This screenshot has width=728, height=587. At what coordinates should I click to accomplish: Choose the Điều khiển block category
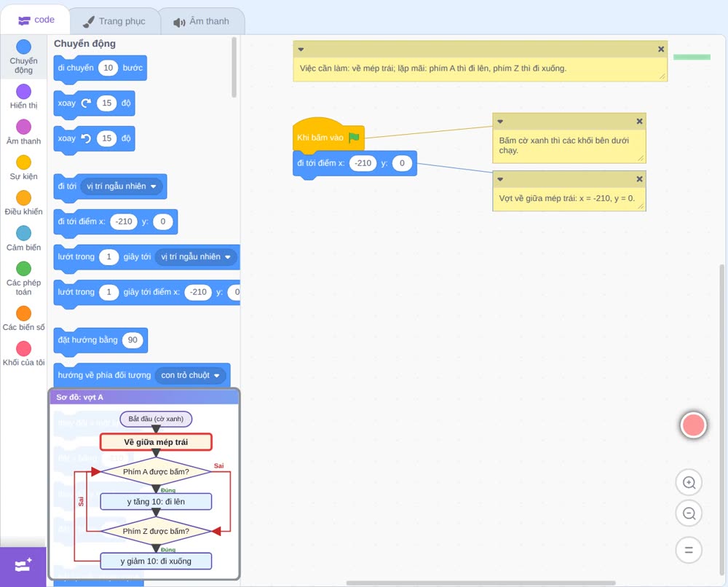[24, 203]
